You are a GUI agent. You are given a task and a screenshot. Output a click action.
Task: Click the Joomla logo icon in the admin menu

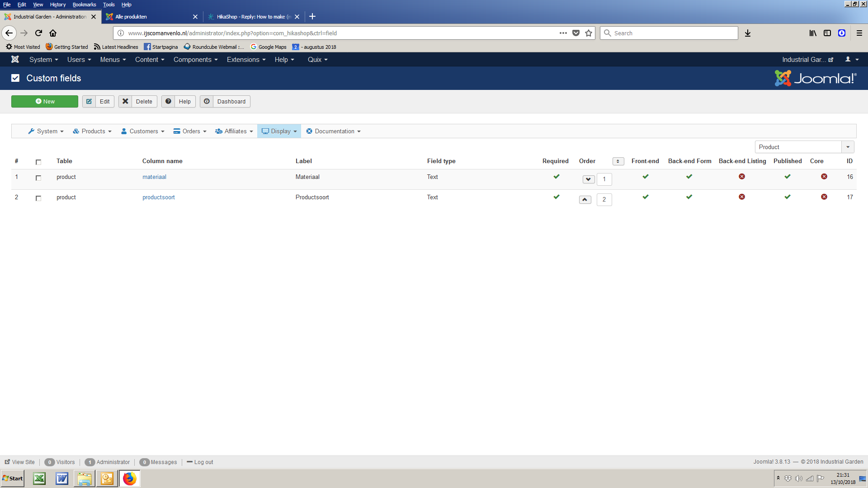[15, 60]
